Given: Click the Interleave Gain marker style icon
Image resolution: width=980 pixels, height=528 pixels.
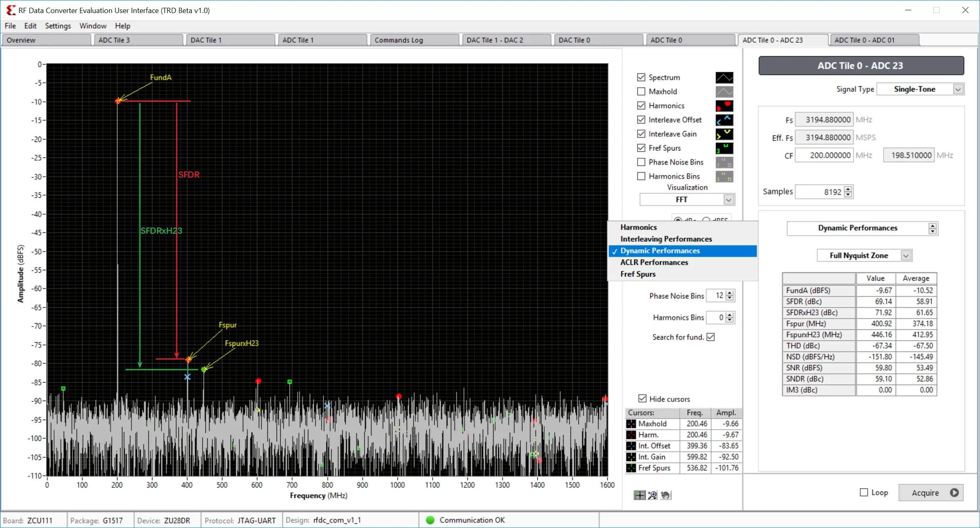Looking at the screenshot, I should pyautogui.click(x=724, y=134).
